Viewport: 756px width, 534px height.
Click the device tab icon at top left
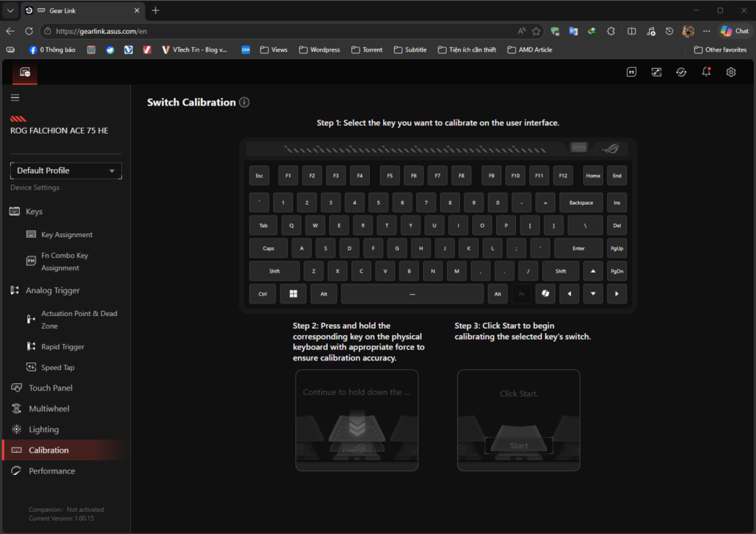25,72
